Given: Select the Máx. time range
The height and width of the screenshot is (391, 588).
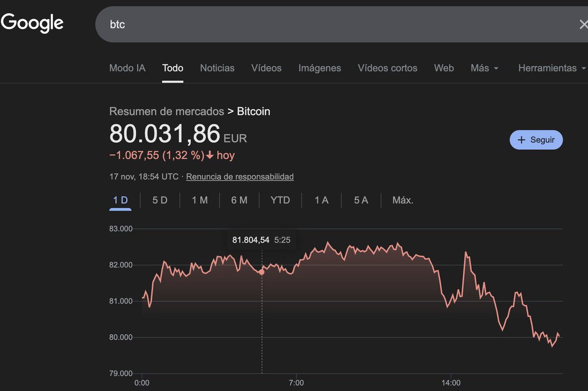Looking at the screenshot, I should tap(402, 200).
